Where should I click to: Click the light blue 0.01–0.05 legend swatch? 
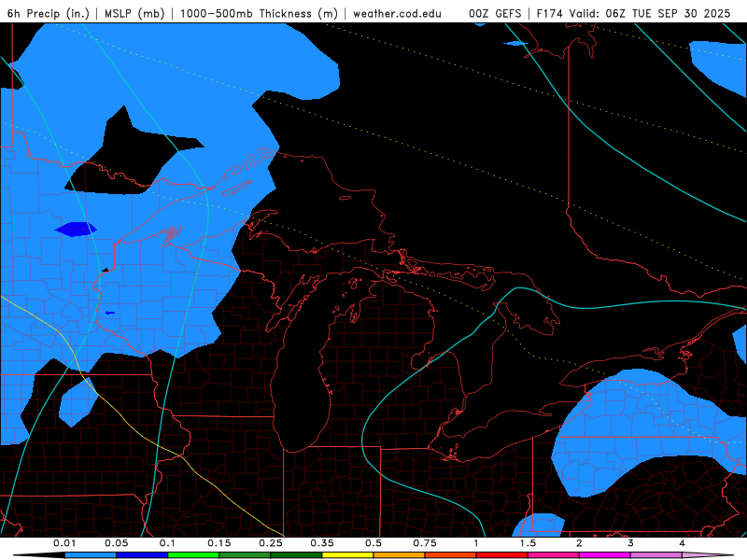click(x=91, y=555)
